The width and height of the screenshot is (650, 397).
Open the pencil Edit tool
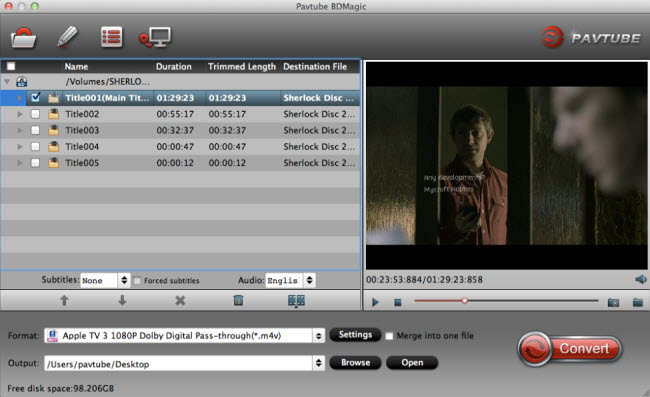tap(67, 37)
